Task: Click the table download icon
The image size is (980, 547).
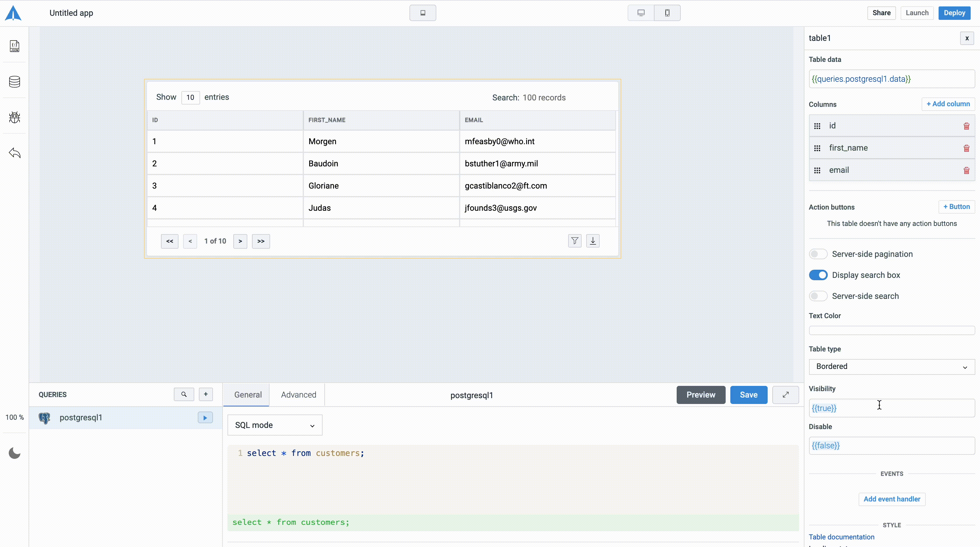Action: point(593,241)
